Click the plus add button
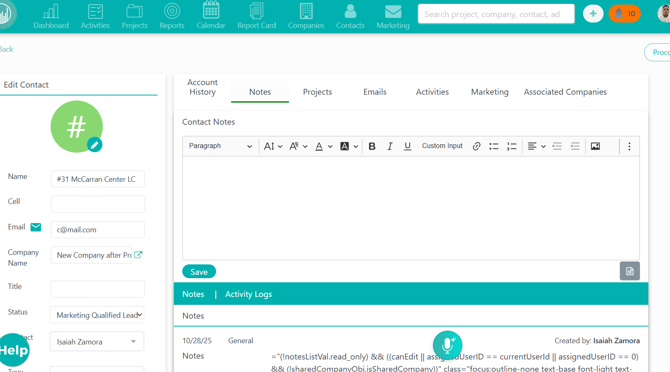 click(593, 14)
